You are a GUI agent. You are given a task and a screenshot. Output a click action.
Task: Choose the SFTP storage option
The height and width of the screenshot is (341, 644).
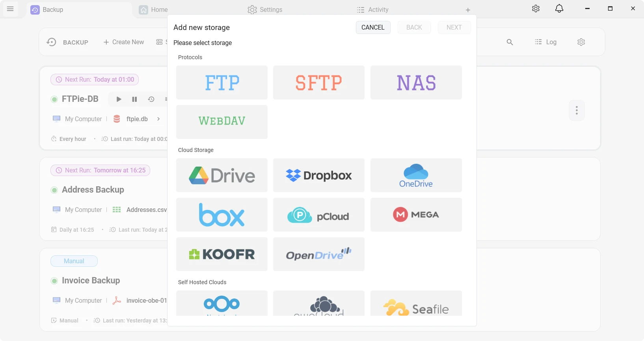pos(319,82)
